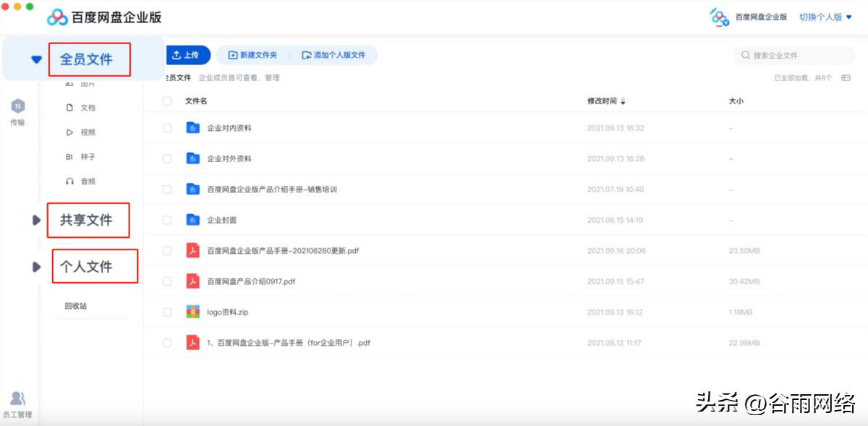Switch the file list view layout icon
The image size is (868, 426).
(846, 77)
